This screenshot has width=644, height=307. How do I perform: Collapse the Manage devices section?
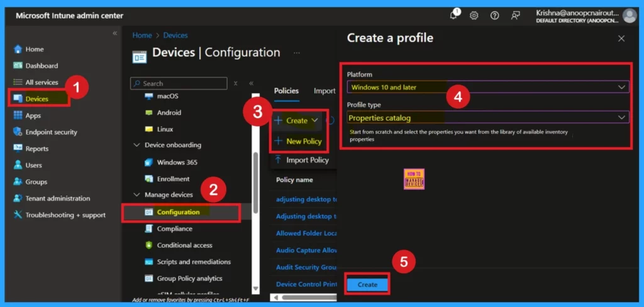(x=136, y=194)
